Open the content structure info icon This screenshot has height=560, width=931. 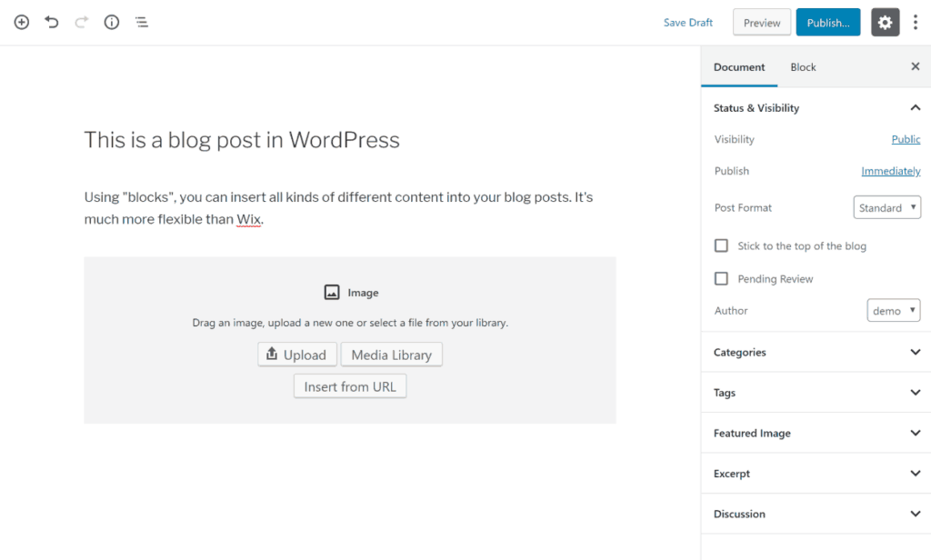pos(112,23)
